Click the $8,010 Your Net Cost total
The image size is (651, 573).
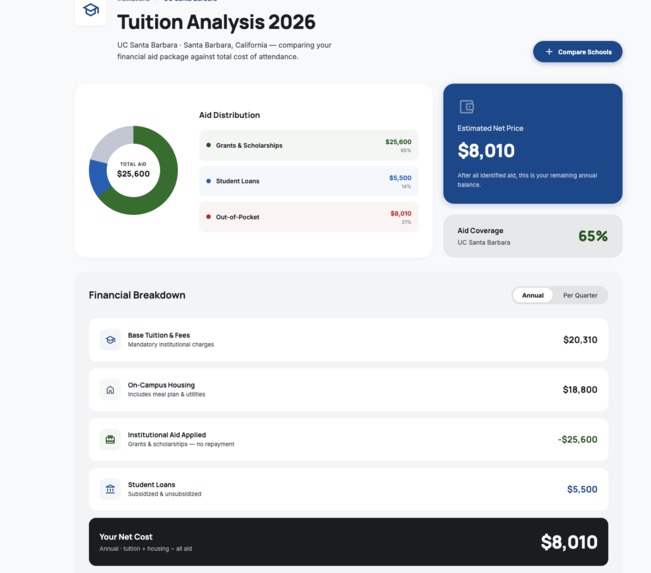[569, 542]
